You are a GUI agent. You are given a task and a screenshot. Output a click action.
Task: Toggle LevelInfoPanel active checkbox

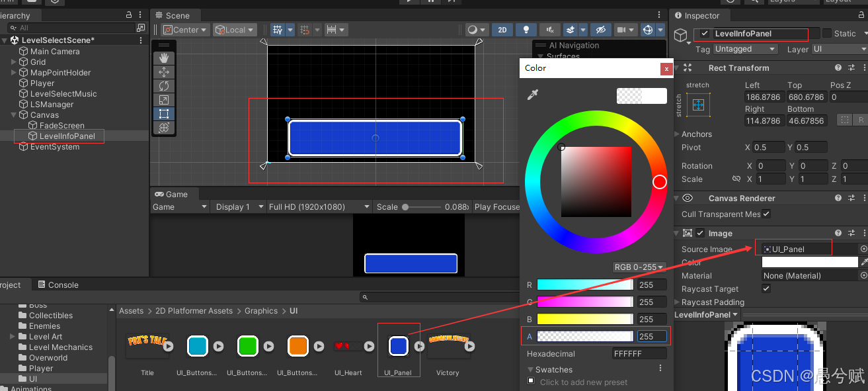pyautogui.click(x=705, y=34)
